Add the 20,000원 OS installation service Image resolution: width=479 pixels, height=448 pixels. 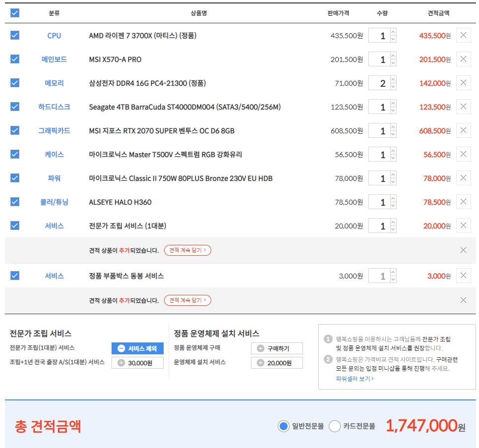[277, 363]
